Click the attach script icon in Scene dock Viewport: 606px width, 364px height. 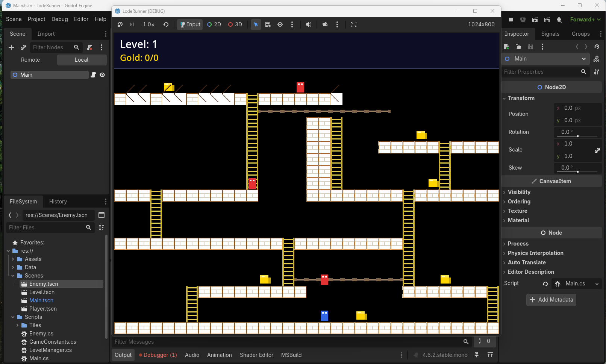89,47
